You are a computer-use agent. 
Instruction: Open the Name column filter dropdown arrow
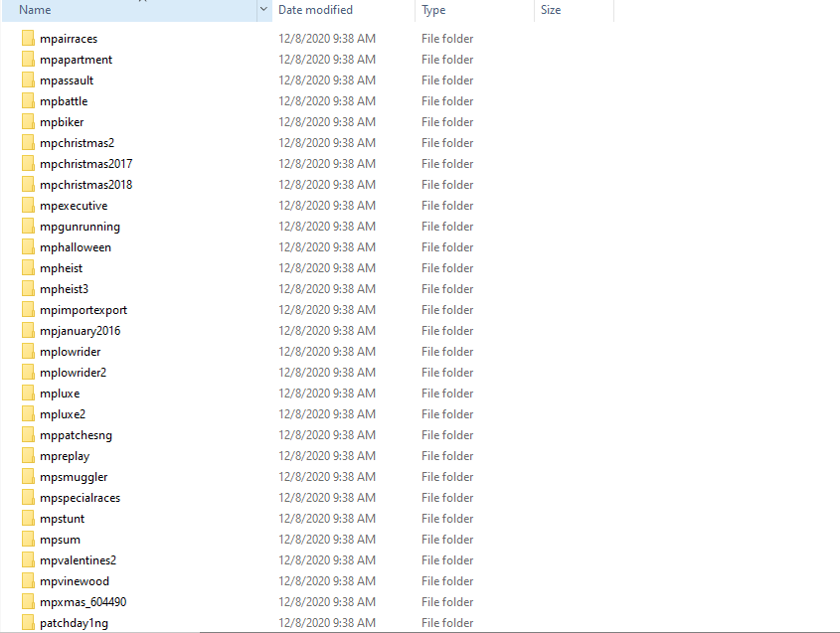(263, 10)
